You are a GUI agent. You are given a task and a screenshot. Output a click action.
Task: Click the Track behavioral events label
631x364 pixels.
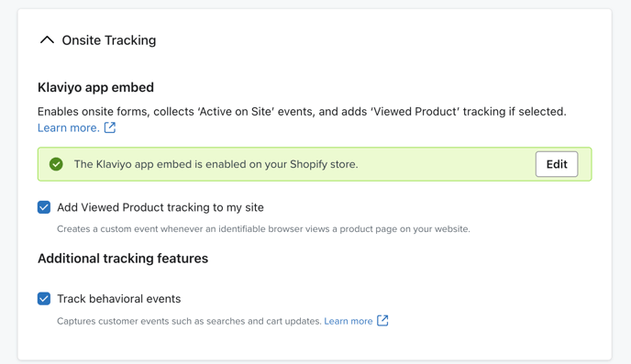118,299
